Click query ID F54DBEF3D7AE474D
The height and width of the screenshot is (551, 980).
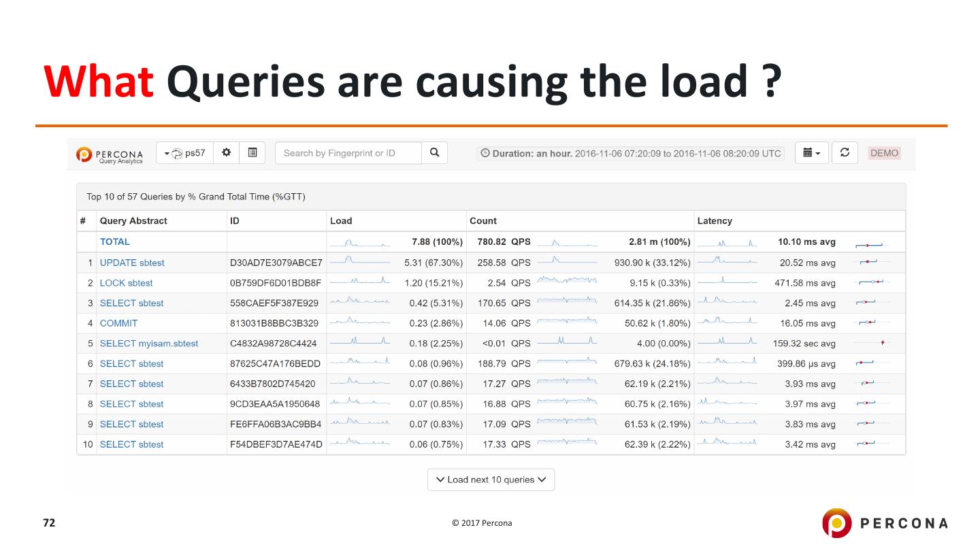pyautogui.click(x=276, y=444)
